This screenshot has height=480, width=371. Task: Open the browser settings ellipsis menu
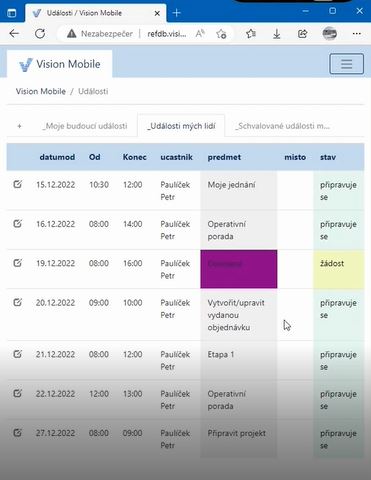click(357, 33)
